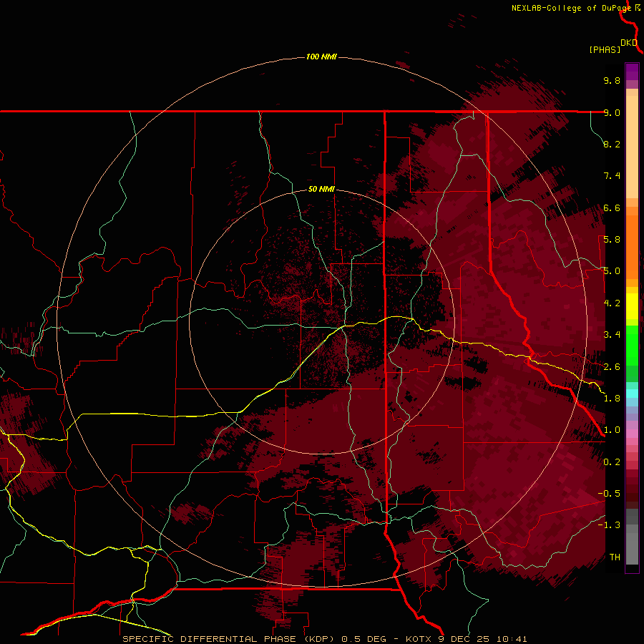Click the -1.3 value on the color scale
Image resolution: width=644 pixels, height=644 pixels.
(609, 525)
